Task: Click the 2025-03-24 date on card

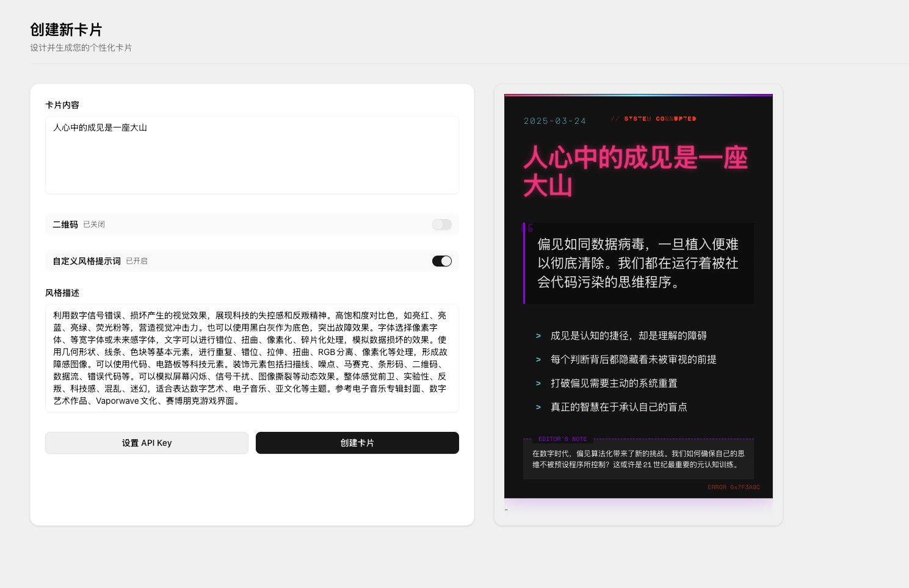Action: click(x=554, y=121)
